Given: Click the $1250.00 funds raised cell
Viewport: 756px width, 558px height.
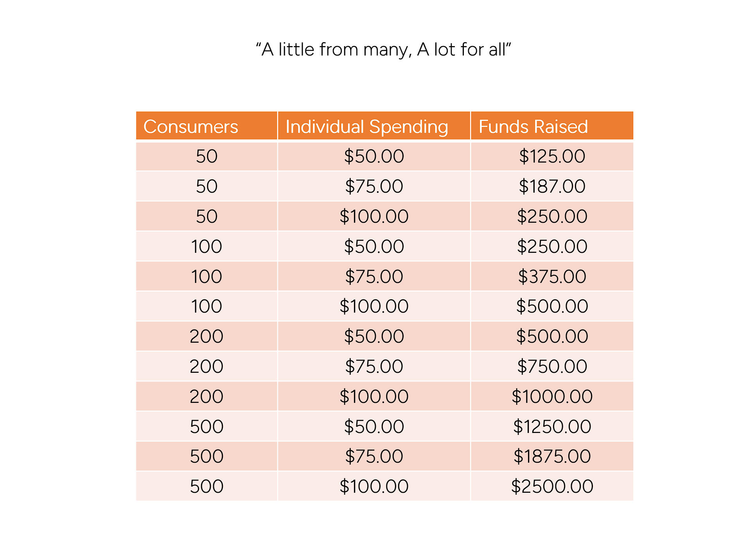Looking at the screenshot, I should click(x=552, y=427).
